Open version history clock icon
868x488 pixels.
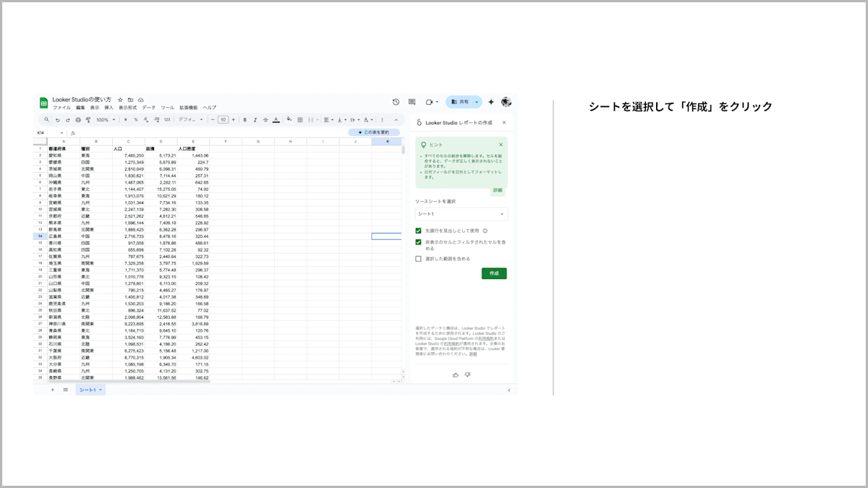[396, 102]
